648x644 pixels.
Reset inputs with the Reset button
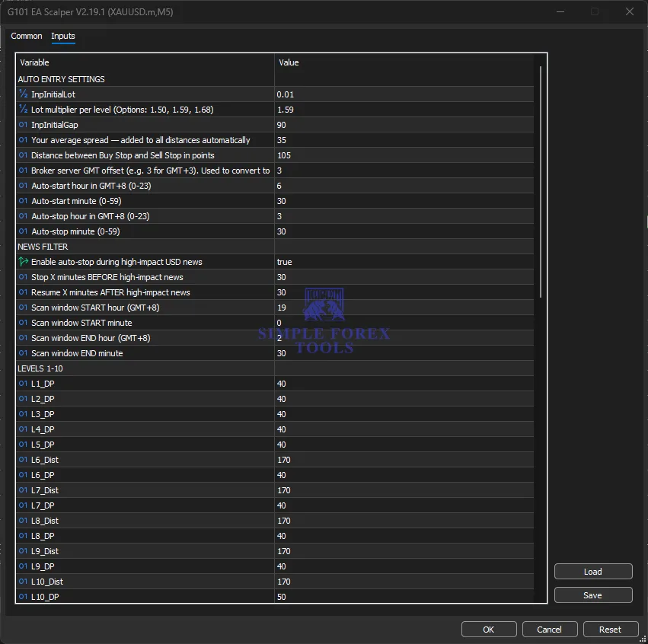point(610,630)
